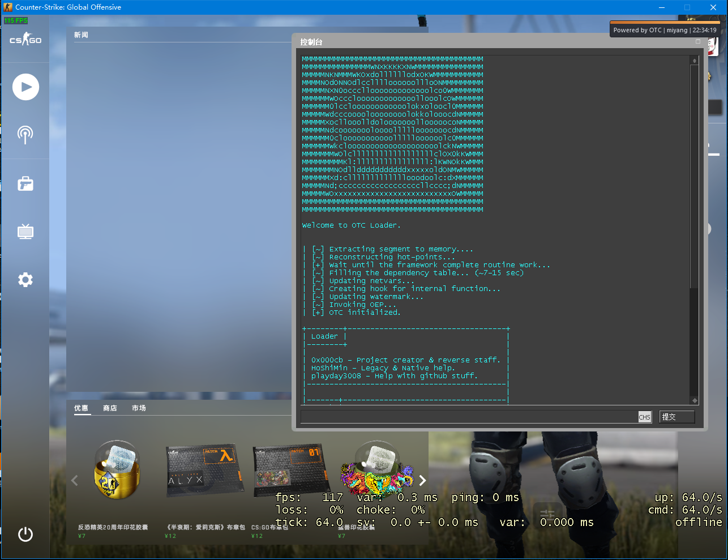Open the Watch TV icon in sidebar
728x560 pixels.
tap(25, 231)
